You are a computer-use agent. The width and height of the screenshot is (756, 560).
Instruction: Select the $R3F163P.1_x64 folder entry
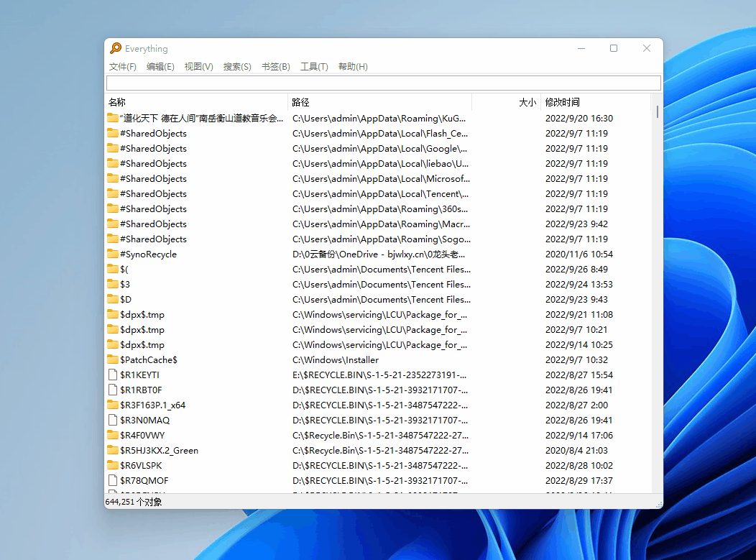[152, 405]
